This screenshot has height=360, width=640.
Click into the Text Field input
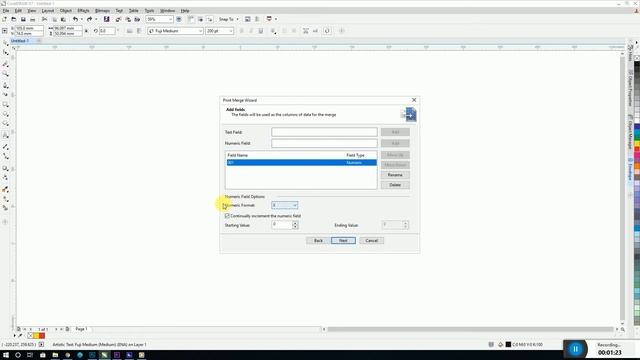coord(324,132)
